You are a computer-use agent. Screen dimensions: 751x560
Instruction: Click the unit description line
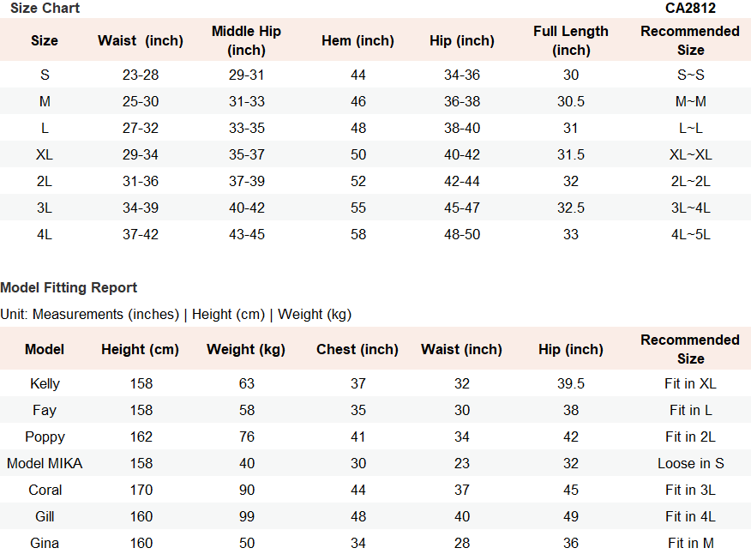pos(176,314)
